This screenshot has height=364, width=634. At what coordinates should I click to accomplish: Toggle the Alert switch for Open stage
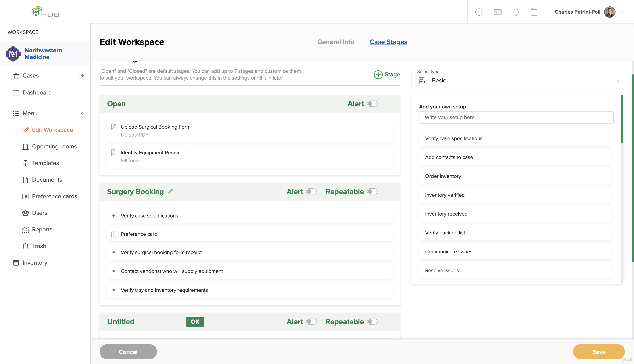tap(372, 104)
